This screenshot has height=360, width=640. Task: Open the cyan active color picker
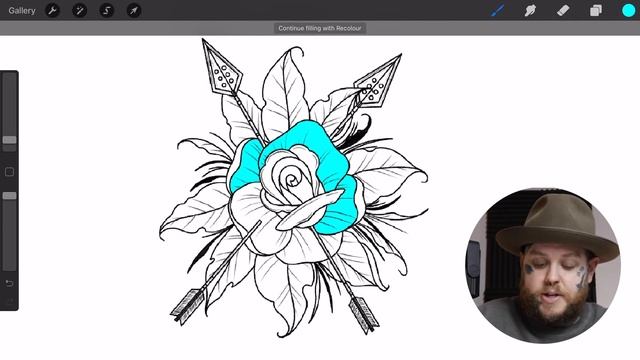(629, 11)
